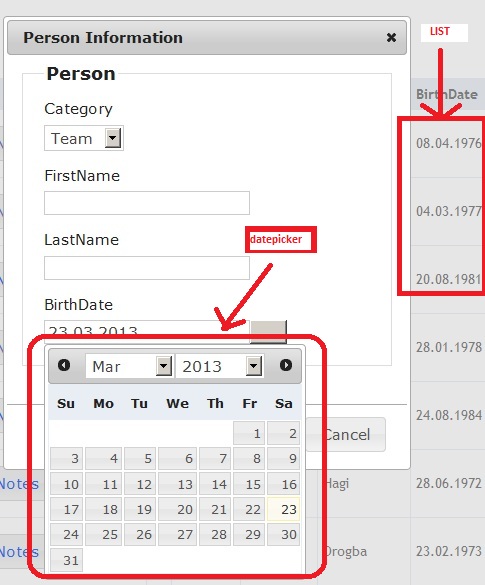Sort by BirthDate column header

pos(447,94)
